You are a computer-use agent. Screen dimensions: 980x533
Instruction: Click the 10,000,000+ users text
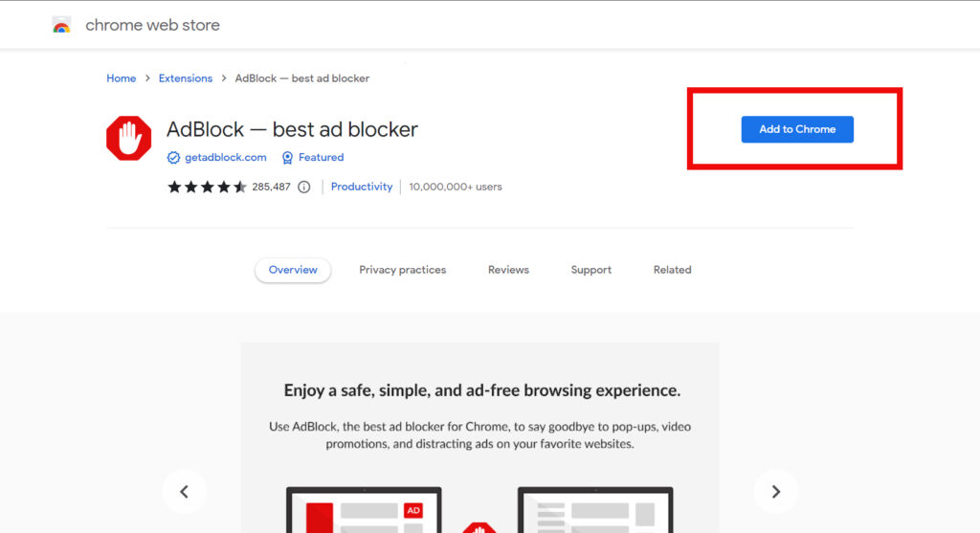tap(456, 187)
